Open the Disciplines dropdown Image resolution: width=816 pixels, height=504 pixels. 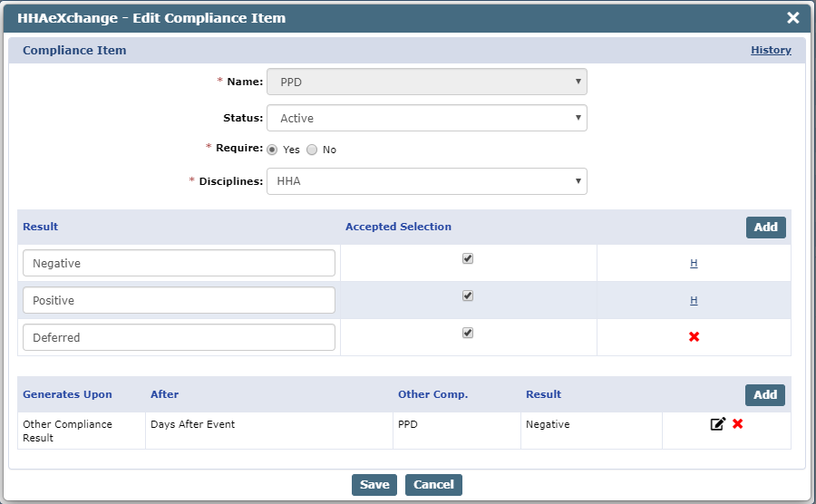[x=427, y=181]
